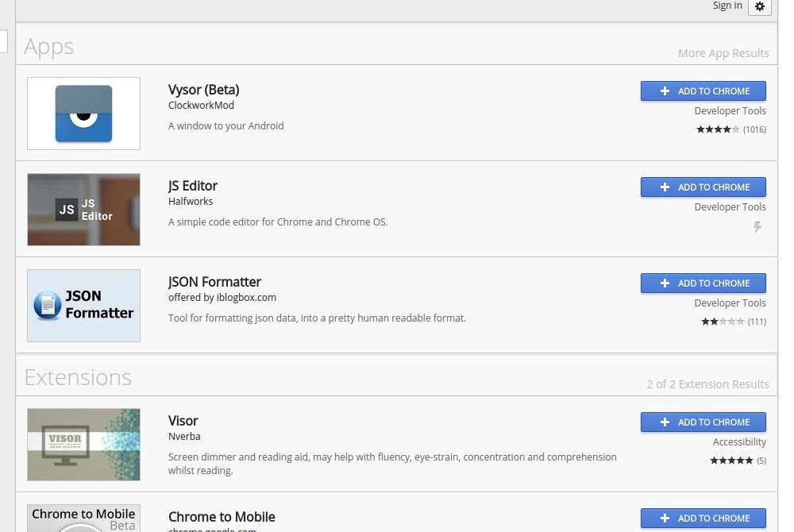
Task: Add JSON Formatter to Chrome
Action: (x=703, y=283)
